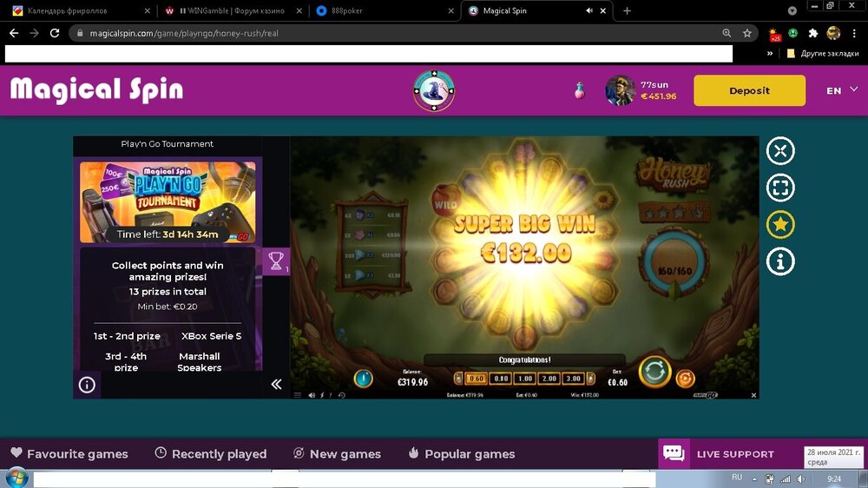The image size is (868, 488).
Task: Close the game with the X circle
Action: click(x=780, y=151)
